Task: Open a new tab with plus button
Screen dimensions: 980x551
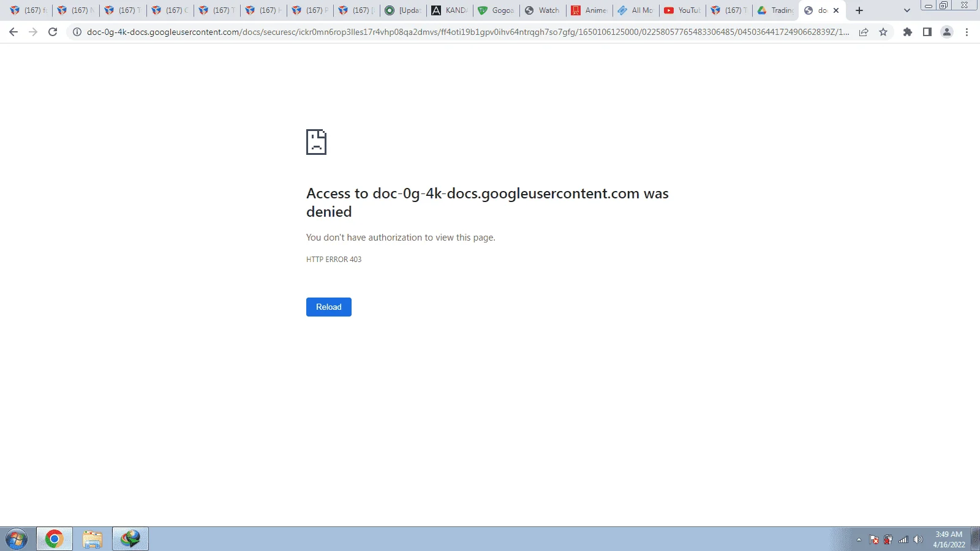Action: click(859, 10)
